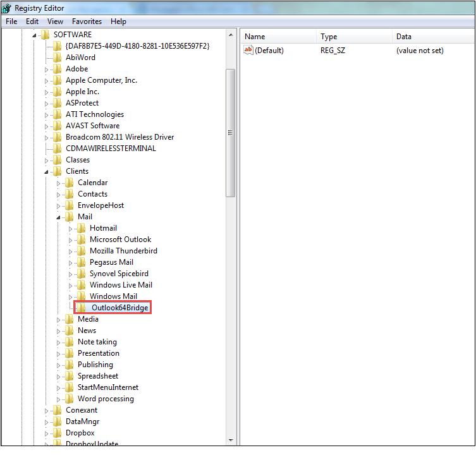Image resolution: width=476 pixels, height=455 pixels.
Task: Open the Favorites menu
Action: click(x=87, y=21)
